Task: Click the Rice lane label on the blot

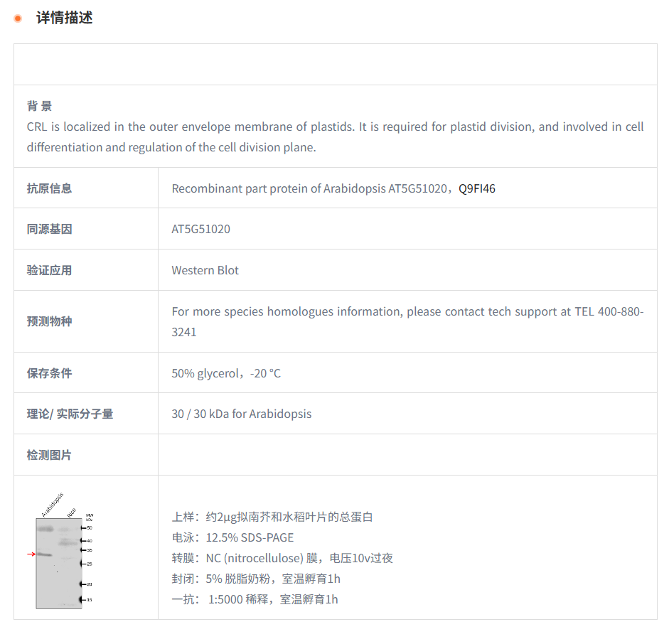Action: (x=71, y=512)
